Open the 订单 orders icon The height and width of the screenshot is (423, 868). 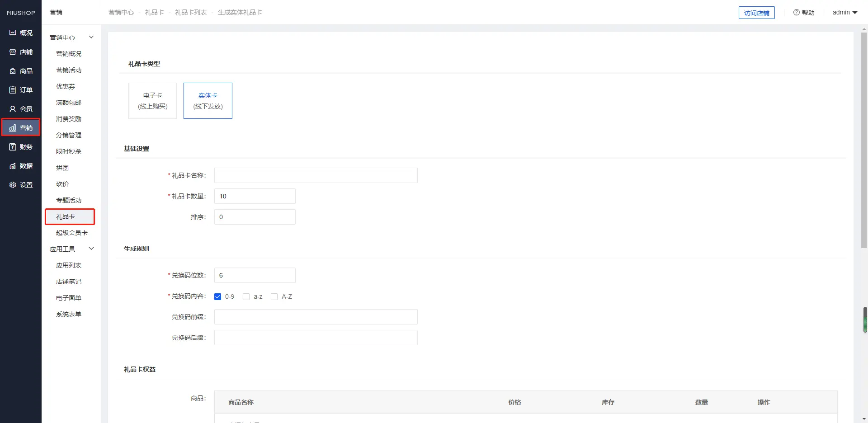coord(13,90)
